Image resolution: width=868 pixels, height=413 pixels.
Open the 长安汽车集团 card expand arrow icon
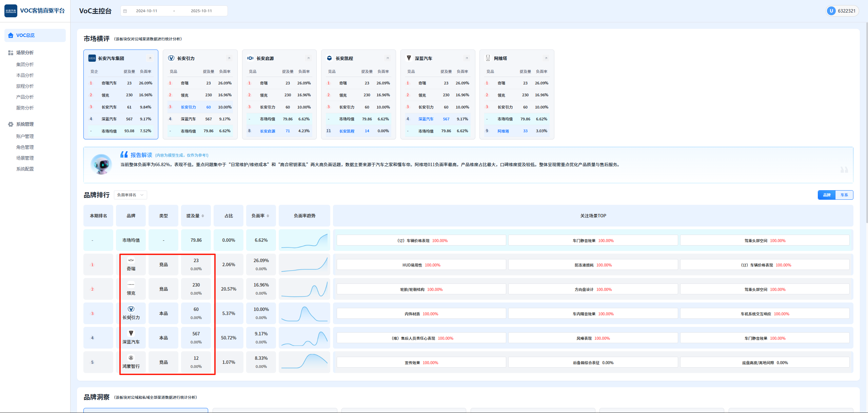tap(150, 58)
